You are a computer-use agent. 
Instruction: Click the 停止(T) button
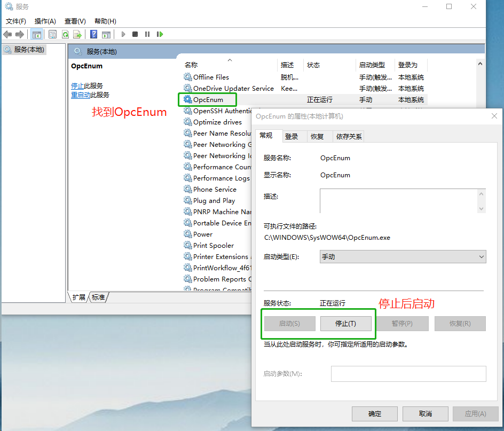[345, 324]
